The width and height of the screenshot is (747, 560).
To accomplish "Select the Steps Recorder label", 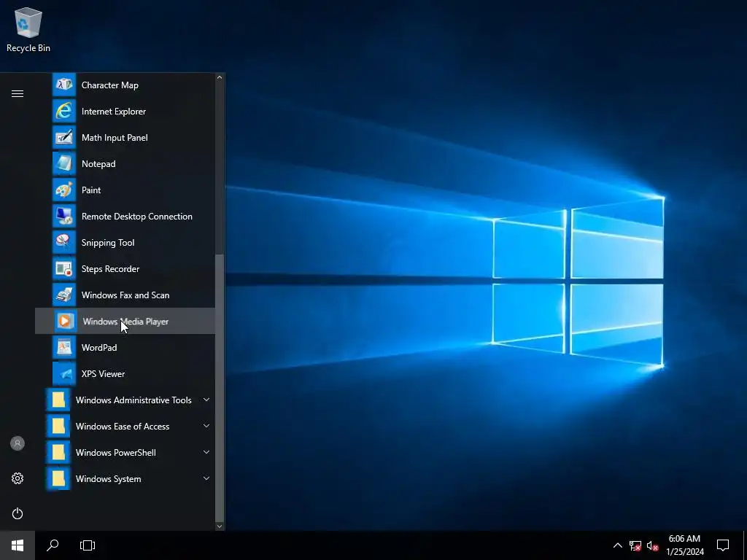I will (x=111, y=269).
